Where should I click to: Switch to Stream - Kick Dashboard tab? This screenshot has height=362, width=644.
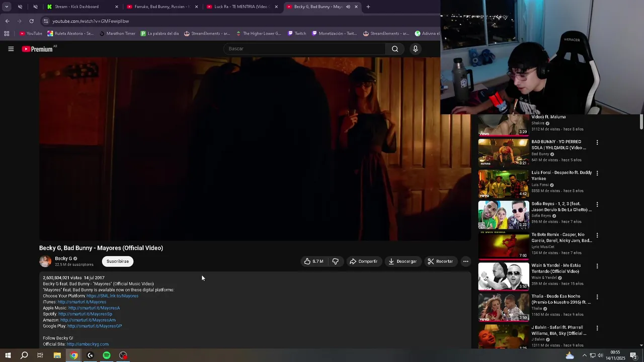tap(82, 7)
